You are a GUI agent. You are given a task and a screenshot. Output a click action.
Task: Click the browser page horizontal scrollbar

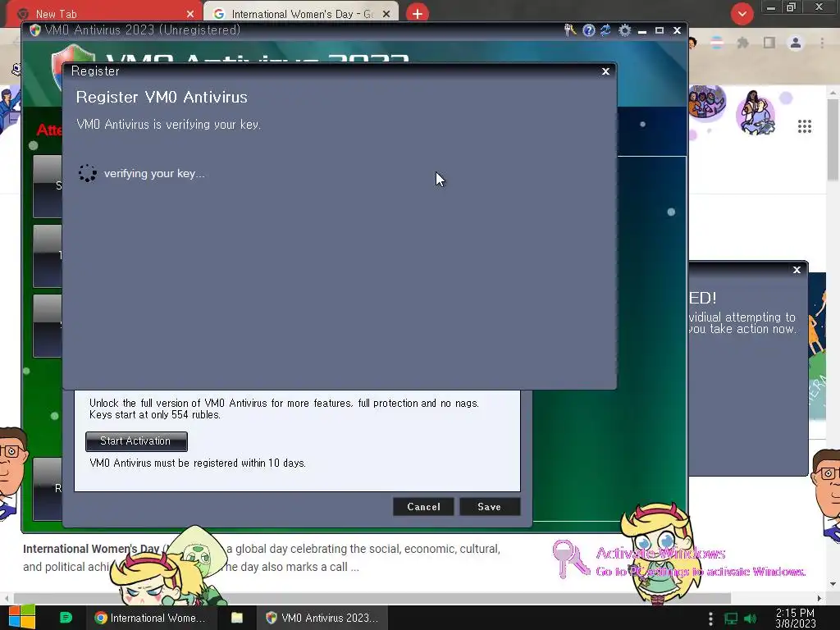tap(372, 598)
